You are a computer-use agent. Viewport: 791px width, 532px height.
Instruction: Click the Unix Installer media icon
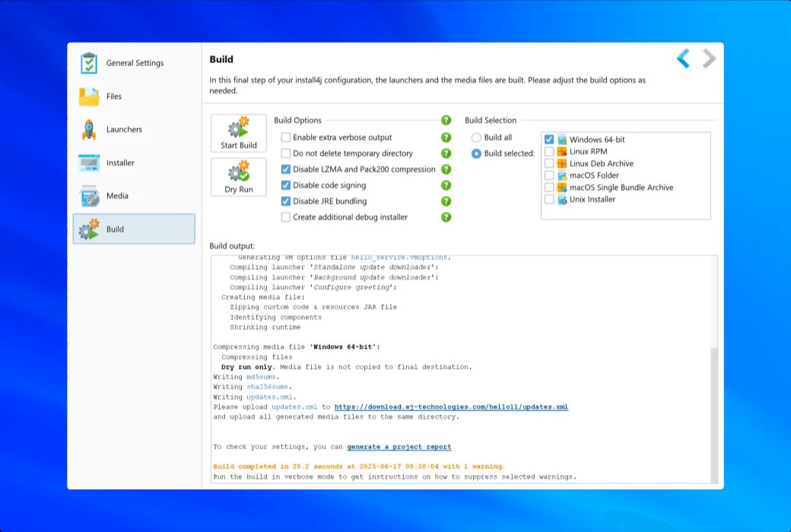(562, 200)
